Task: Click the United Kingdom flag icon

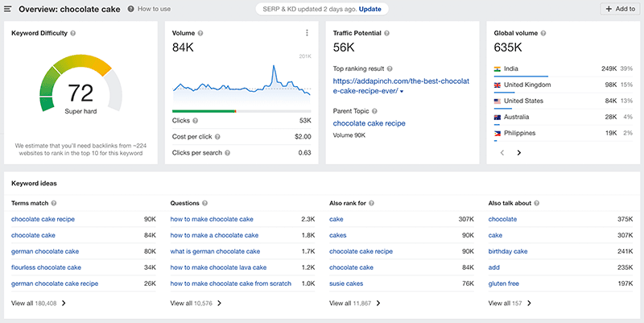Action: tap(497, 85)
